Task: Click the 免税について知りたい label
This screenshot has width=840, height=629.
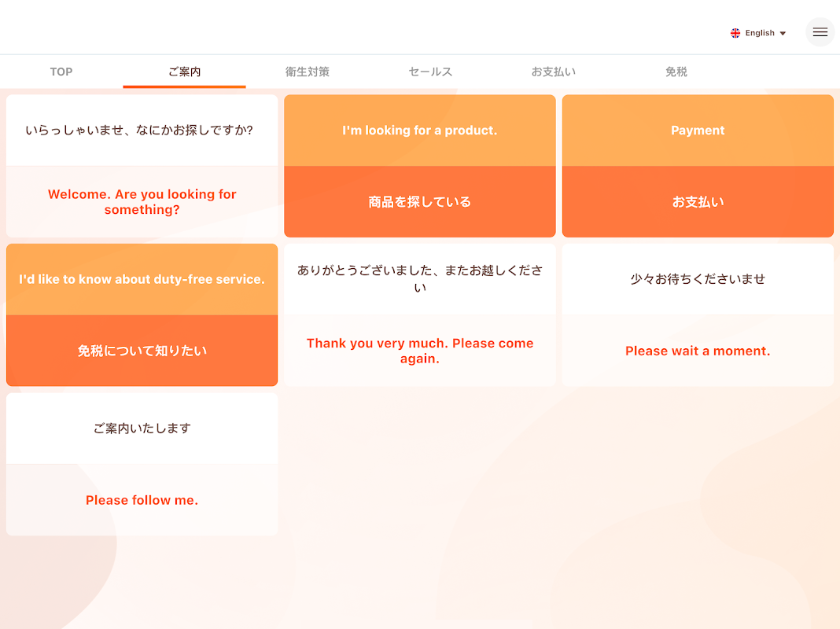Action: pyautogui.click(x=142, y=351)
